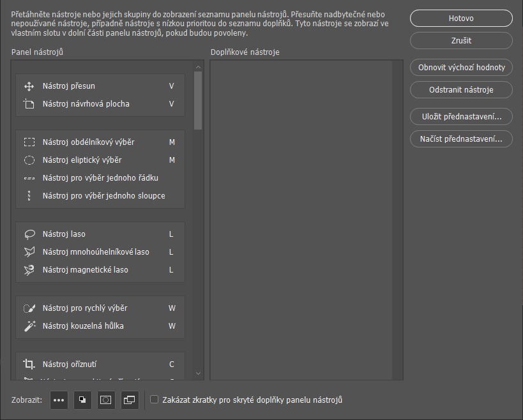Click shortcut letter M of obdélníkový výběr
The width and height of the screenshot is (523, 420).
(x=172, y=142)
